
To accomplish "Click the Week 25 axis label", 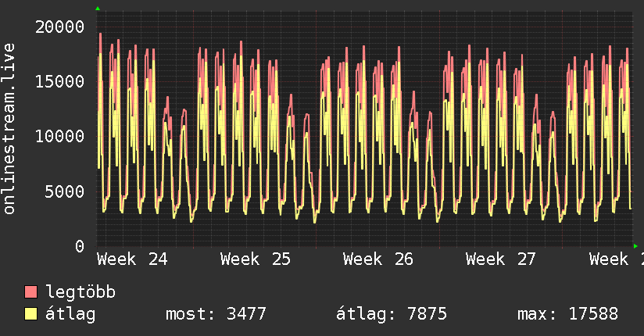I will (255, 259).
